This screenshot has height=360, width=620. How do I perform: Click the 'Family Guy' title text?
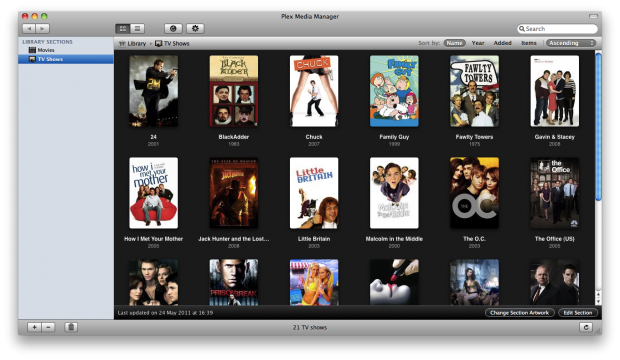tap(394, 137)
